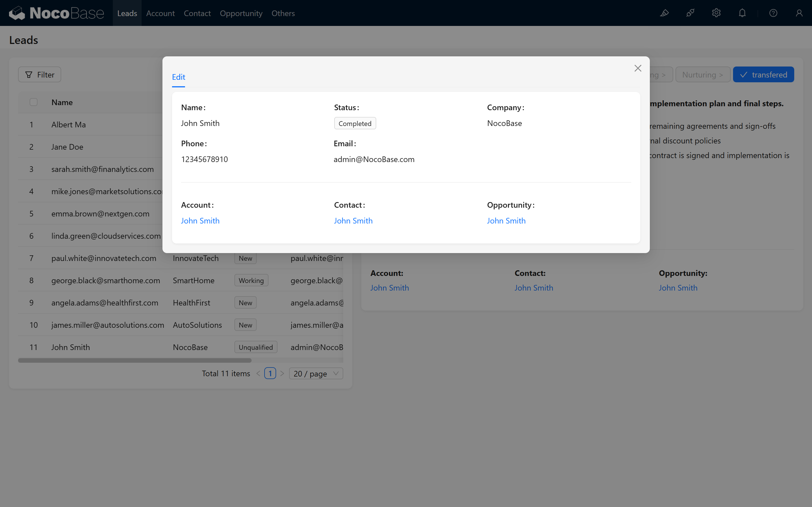Screen dimensions: 812x507
Task: Open the John Smith Account link in the dialog
Action: point(200,221)
